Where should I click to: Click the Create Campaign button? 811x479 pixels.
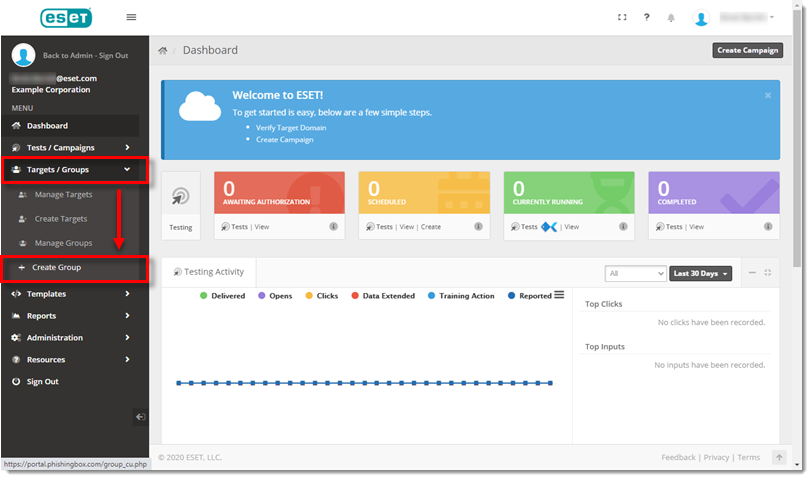click(747, 50)
